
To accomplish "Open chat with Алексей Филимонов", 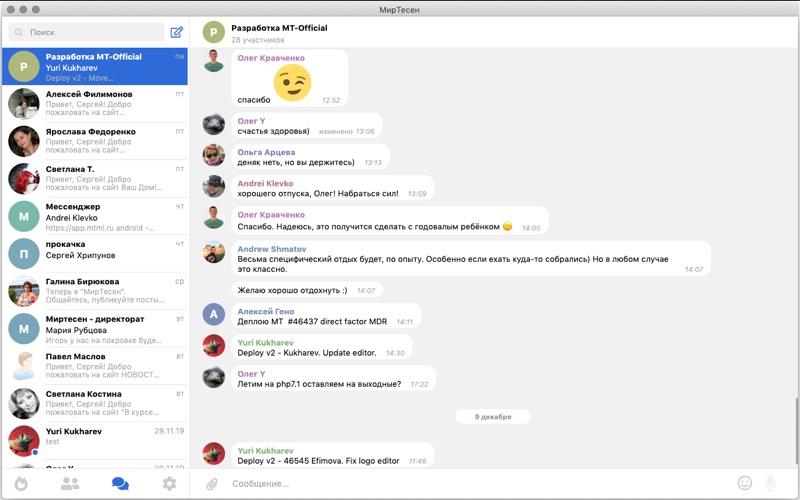I will (x=95, y=104).
